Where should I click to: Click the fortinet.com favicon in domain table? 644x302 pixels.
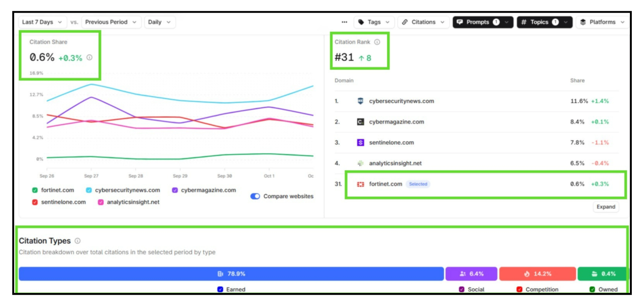click(x=360, y=184)
